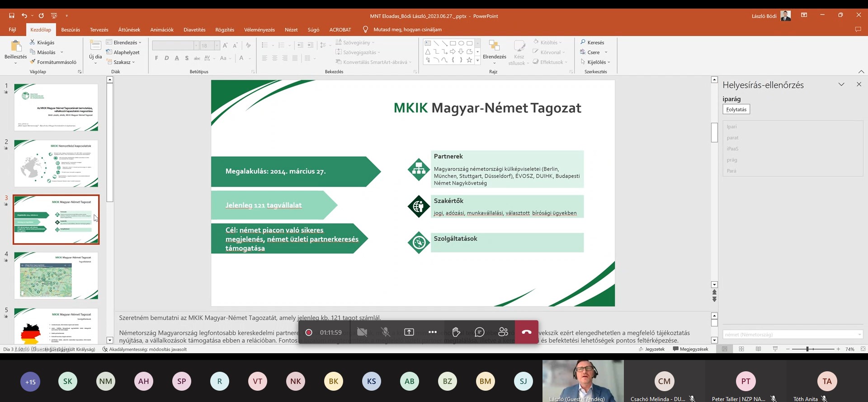Switch to normal view in status bar
868x402 pixels.
(x=725, y=349)
